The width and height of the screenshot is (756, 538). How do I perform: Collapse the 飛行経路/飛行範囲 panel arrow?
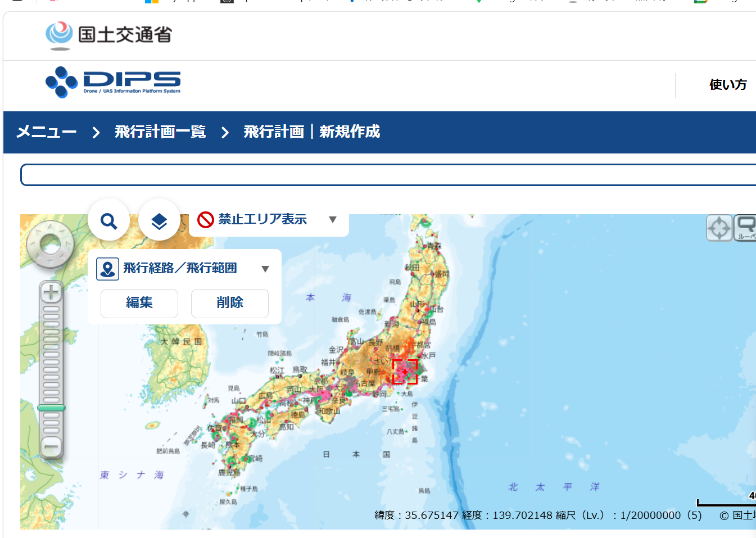265,269
